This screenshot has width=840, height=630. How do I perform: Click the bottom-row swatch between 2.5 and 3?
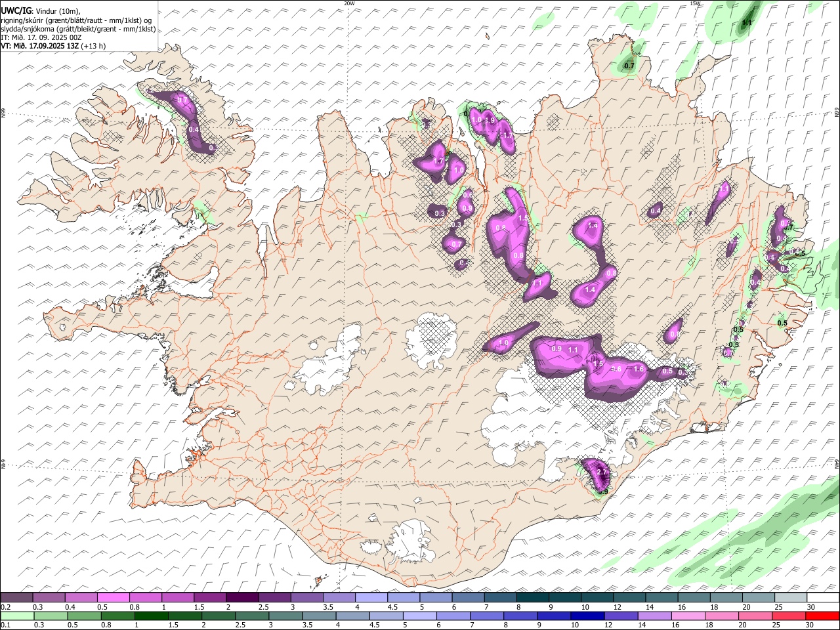[x=252, y=616]
